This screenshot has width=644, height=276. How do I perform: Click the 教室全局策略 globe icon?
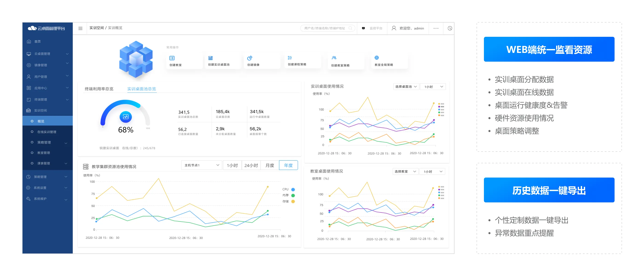point(377,58)
